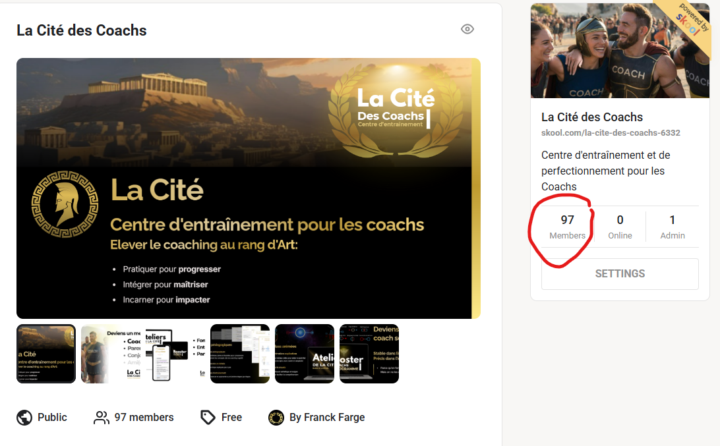Click the 'Centre d'entraînement et de perfectionnement' description
This screenshot has height=446, width=720.
[606, 171]
